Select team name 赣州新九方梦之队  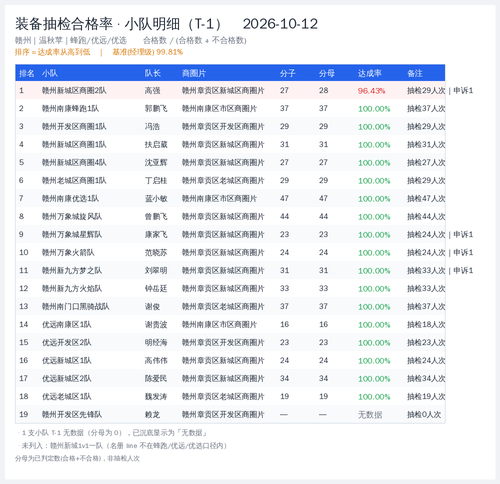(72, 271)
